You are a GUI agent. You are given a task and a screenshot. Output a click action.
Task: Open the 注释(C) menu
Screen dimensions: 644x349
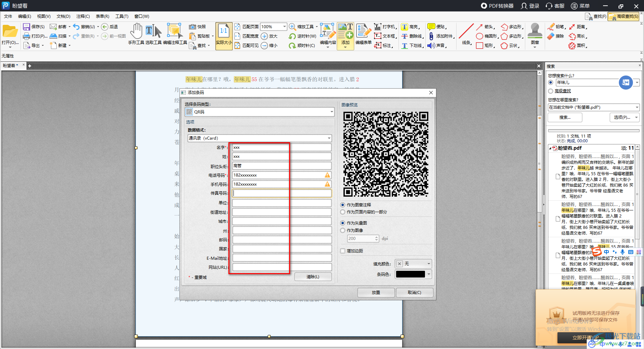83,16
